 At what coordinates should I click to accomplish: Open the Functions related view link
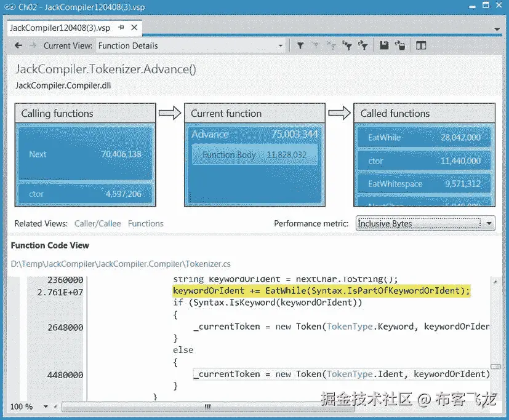click(145, 223)
